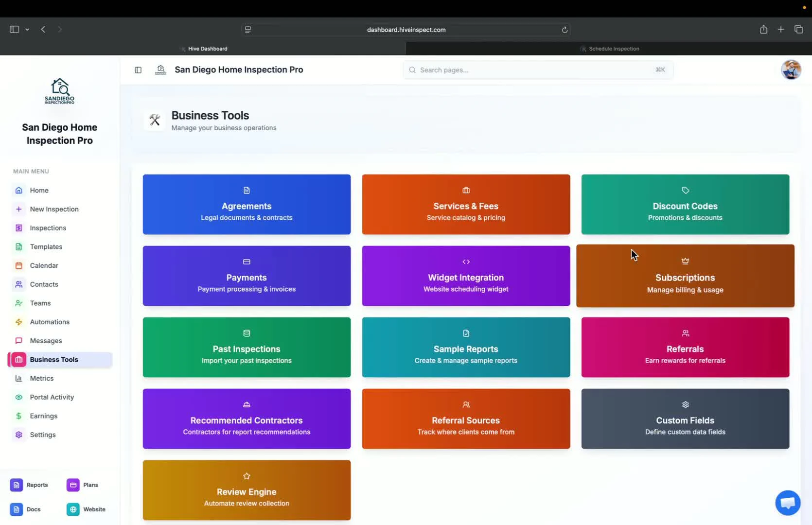
Task: Click the Plans card icon
Action: (73, 485)
